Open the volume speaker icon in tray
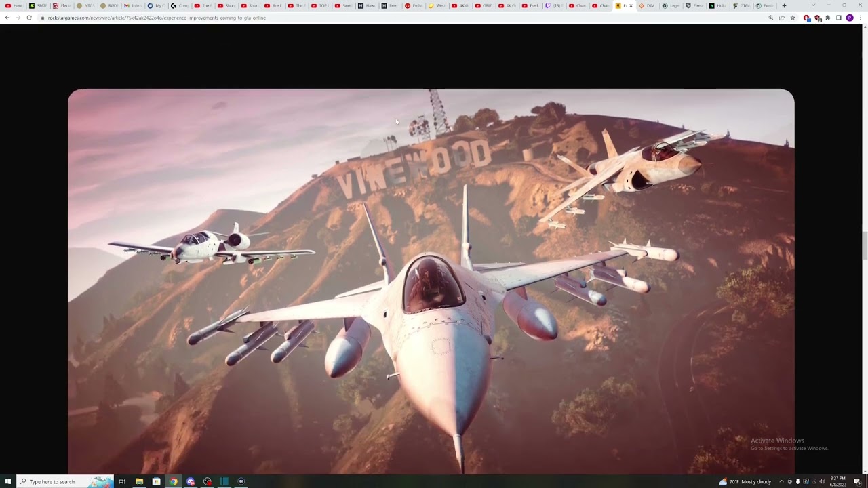The width and height of the screenshot is (868, 488). pos(822,481)
